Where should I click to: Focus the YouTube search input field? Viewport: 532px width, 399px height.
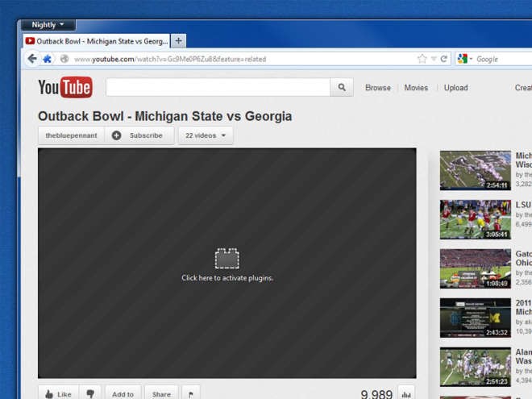point(218,87)
